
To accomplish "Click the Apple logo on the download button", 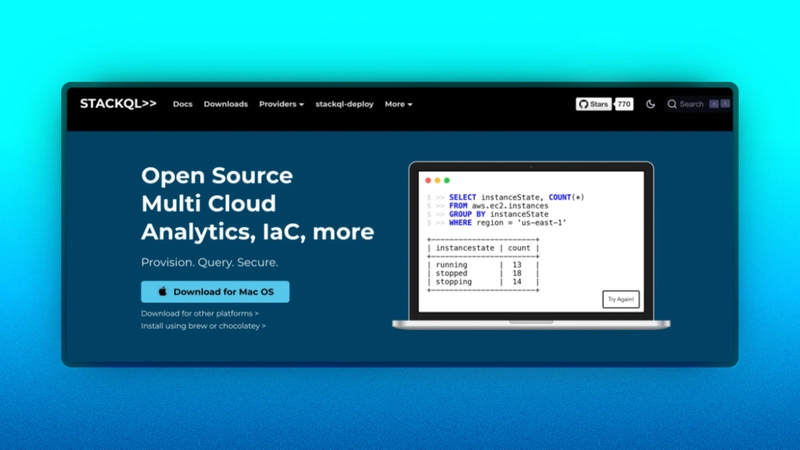I will pyautogui.click(x=161, y=292).
